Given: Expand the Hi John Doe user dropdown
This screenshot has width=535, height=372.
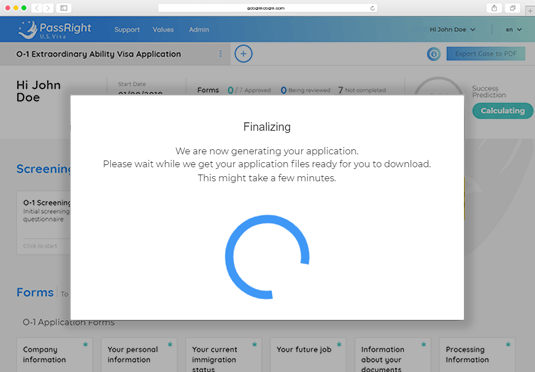Looking at the screenshot, I should [x=452, y=30].
